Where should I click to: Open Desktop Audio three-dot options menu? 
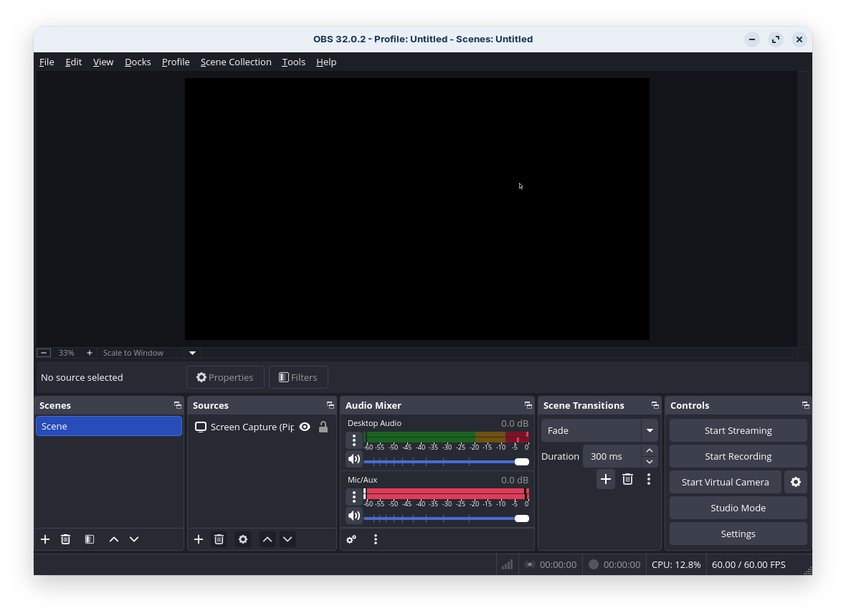tap(354, 440)
